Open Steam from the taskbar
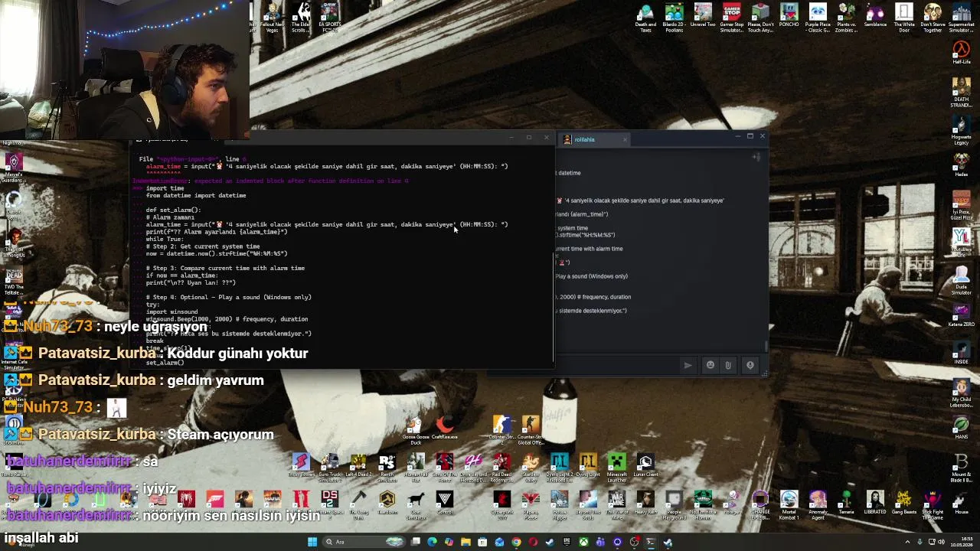Screen dimensions: 980x551 pyautogui.click(x=550, y=543)
